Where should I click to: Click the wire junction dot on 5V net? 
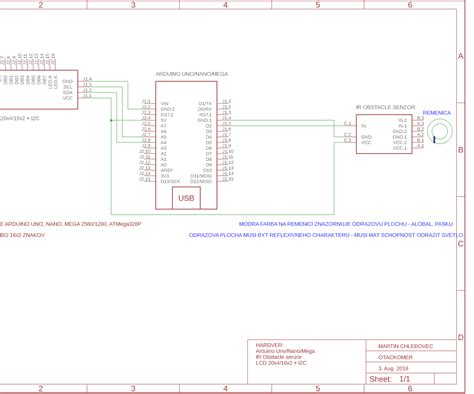coord(111,120)
